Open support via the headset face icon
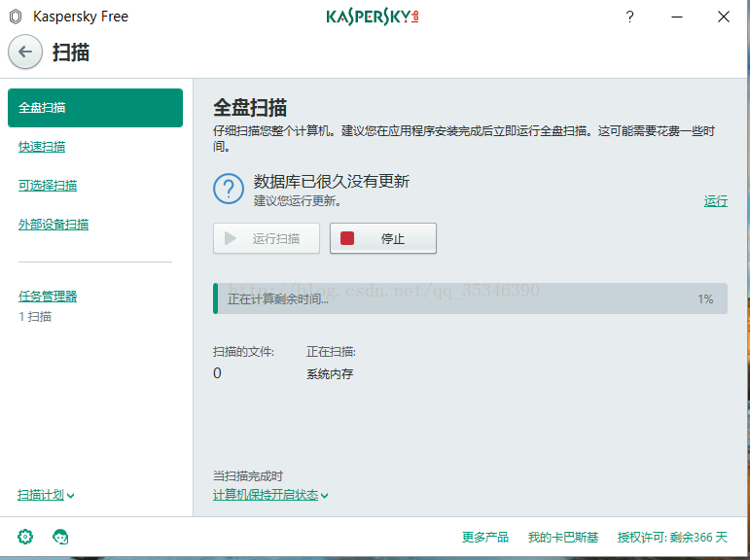This screenshot has height=560, width=750. 60,537
